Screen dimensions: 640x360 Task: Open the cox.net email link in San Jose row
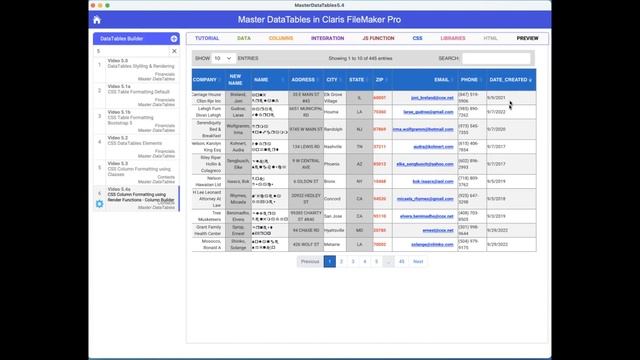point(427,216)
